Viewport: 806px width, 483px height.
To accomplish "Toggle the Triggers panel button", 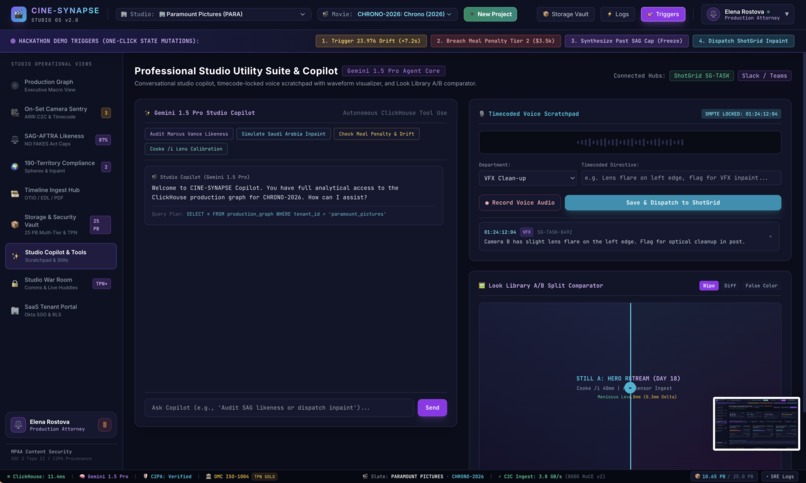I will pyautogui.click(x=663, y=14).
